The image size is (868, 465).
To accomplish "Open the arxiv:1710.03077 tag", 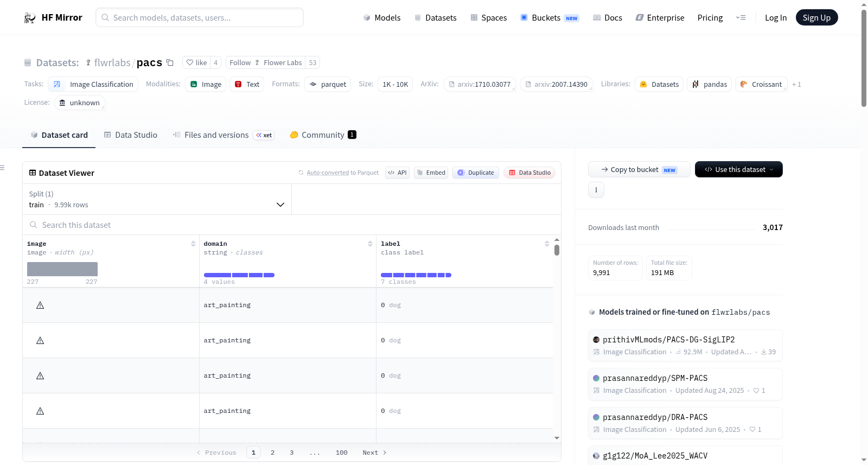I will point(480,84).
